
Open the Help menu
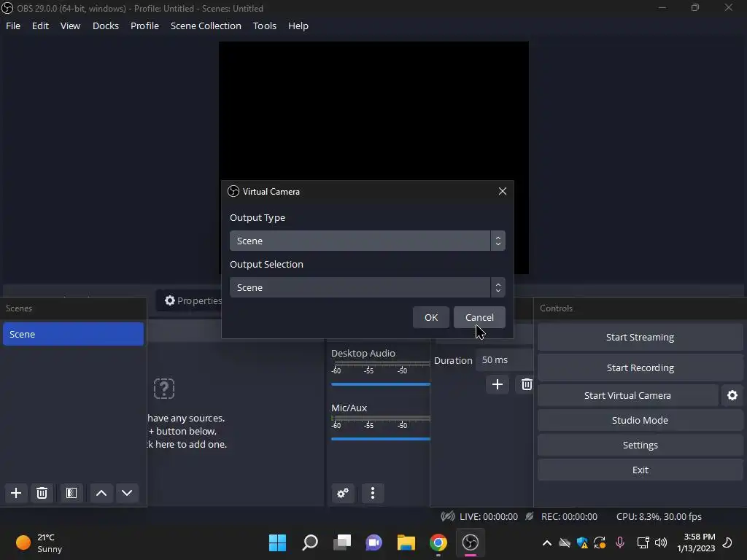point(298,26)
